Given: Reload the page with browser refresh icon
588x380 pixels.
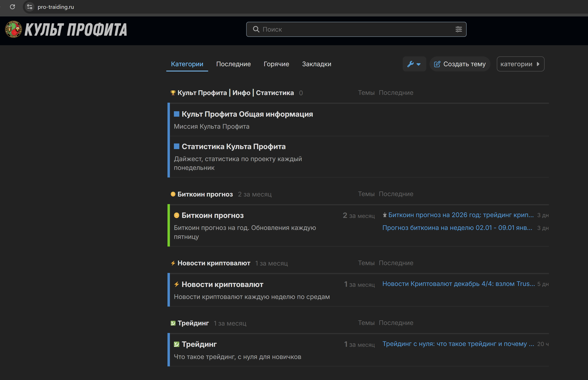Looking at the screenshot, I should coord(12,7).
